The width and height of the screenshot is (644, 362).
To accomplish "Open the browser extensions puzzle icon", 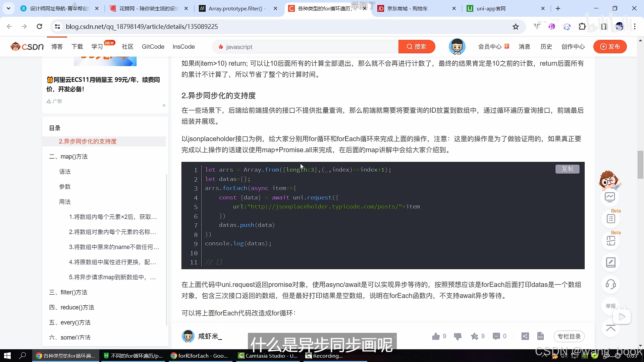I will (x=582, y=26).
